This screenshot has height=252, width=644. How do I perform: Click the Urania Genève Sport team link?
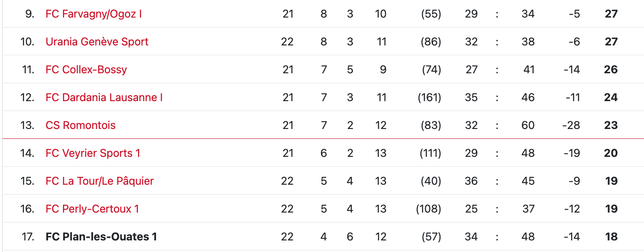point(97,42)
